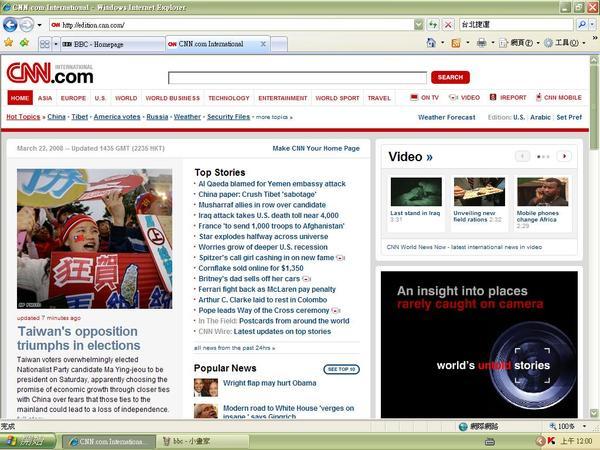
Task: Click the browser Back arrow button
Action: (10, 25)
